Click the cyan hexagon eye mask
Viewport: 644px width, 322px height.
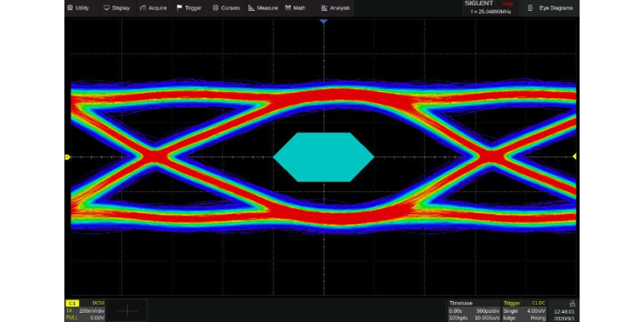pyautogui.click(x=324, y=157)
